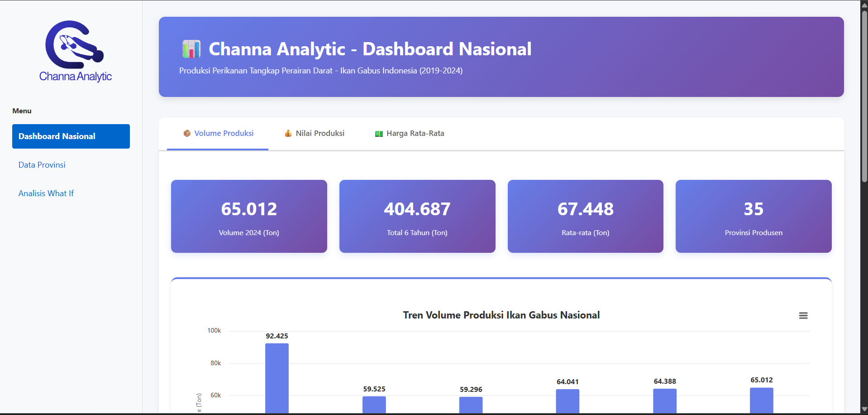Open the Analisis What If page
Screen dimensions: 868x415
point(46,193)
